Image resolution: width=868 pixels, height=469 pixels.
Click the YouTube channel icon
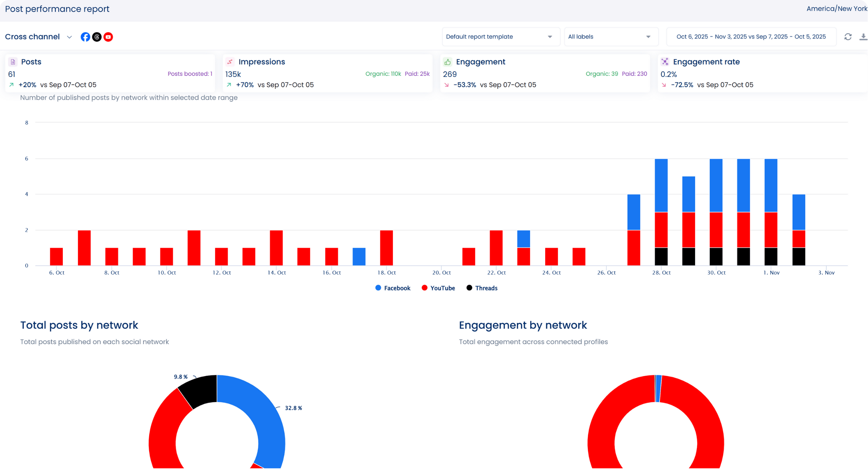[108, 37]
